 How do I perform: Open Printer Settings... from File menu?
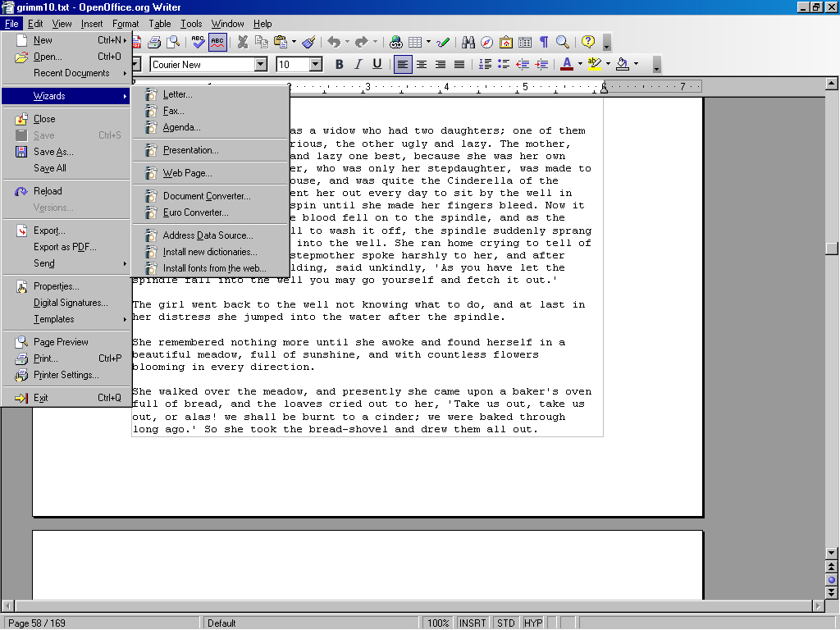pyautogui.click(x=66, y=375)
